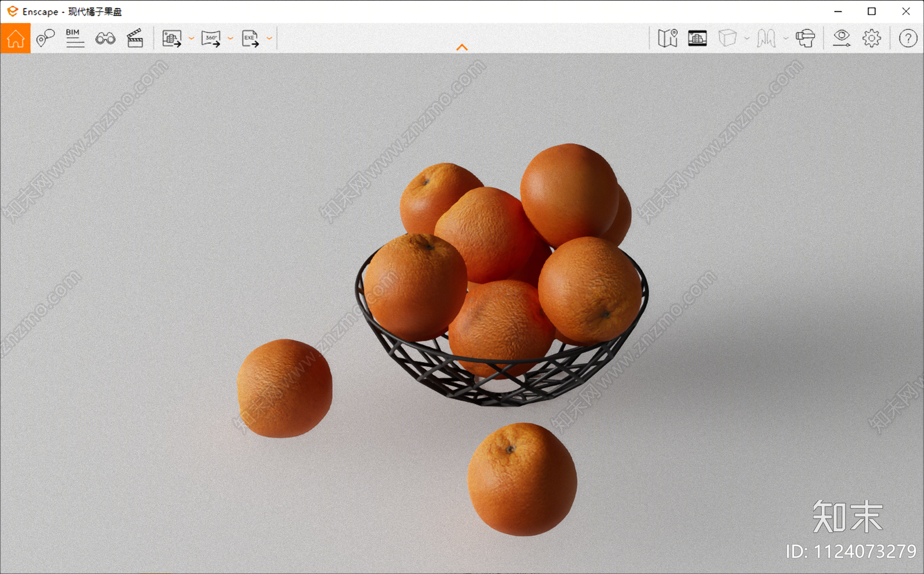
Task: Click the 360° panorama export icon
Action: tap(211, 39)
